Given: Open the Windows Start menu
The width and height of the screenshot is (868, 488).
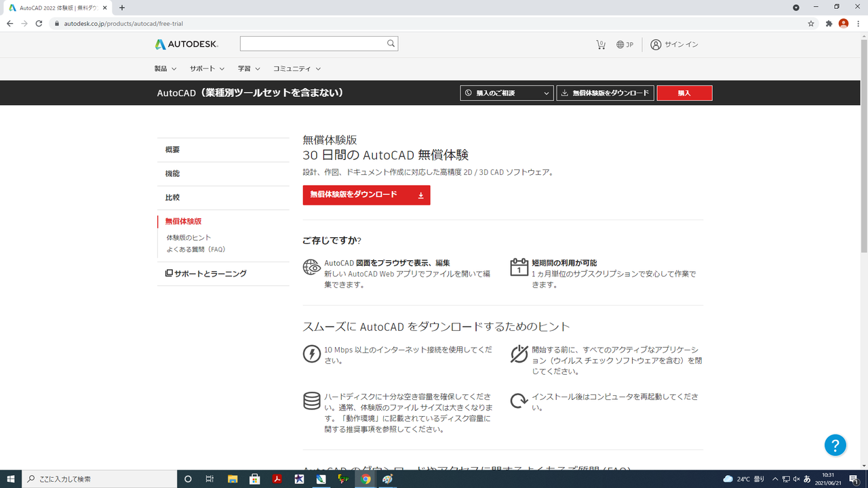Looking at the screenshot, I should click(x=11, y=479).
